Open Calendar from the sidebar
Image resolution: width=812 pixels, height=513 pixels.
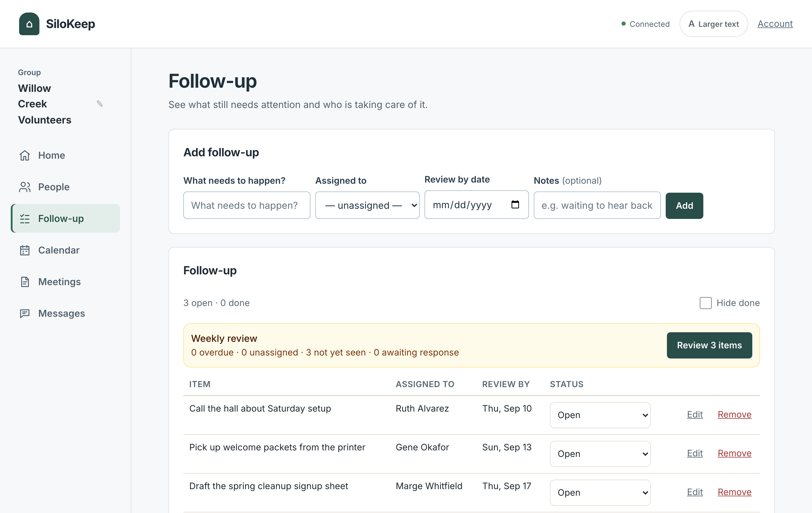(x=65, y=250)
